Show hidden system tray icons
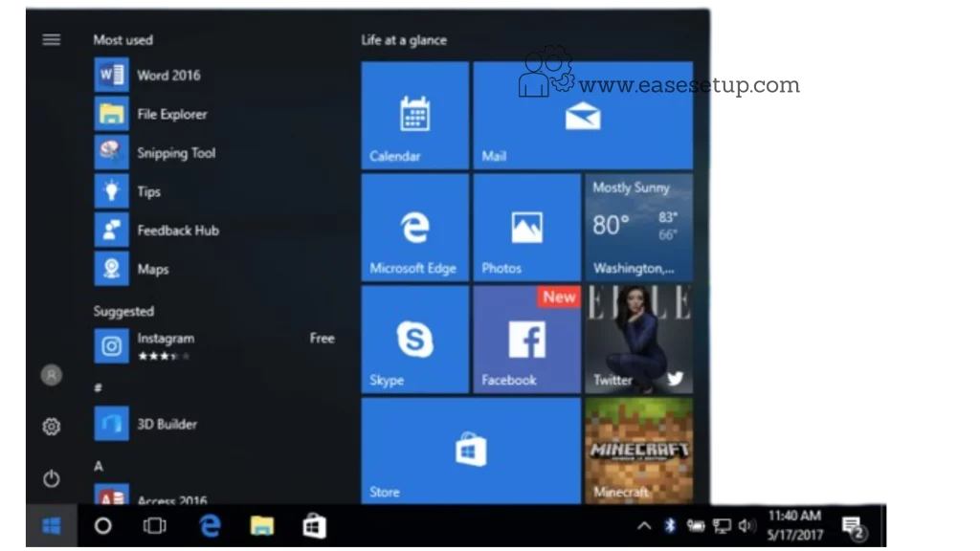 tap(644, 526)
